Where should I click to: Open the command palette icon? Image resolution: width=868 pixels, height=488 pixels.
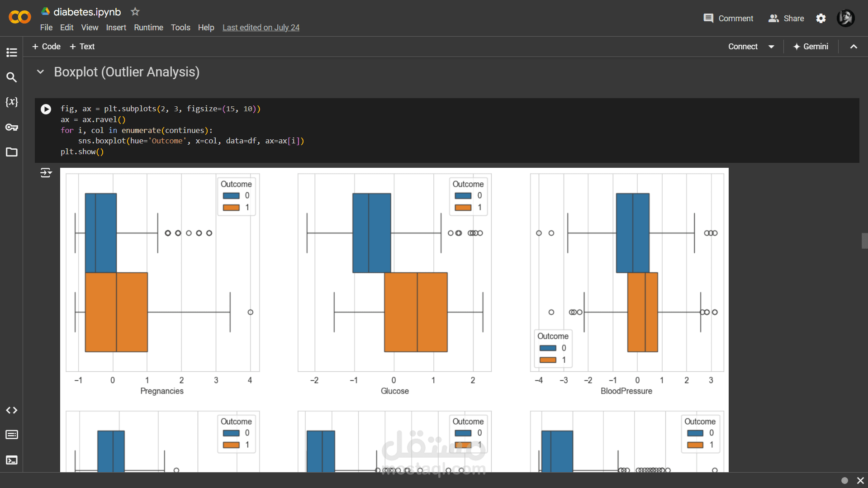coord(12,435)
